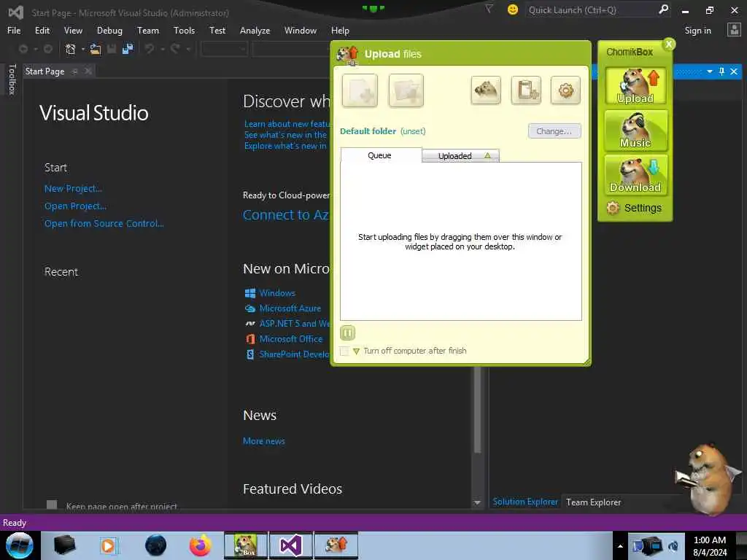747x560 pixels.
Task: Open the Microsoft Azure news link
Action: tap(290, 308)
